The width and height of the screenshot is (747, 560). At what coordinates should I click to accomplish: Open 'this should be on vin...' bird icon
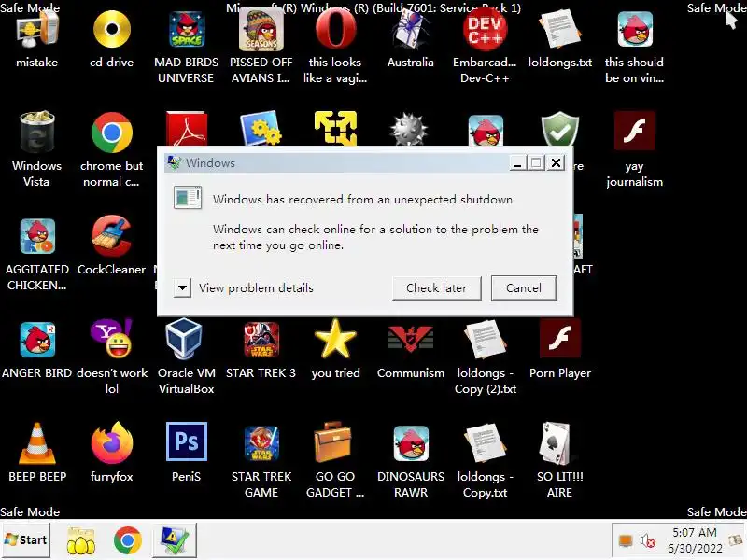click(635, 30)
